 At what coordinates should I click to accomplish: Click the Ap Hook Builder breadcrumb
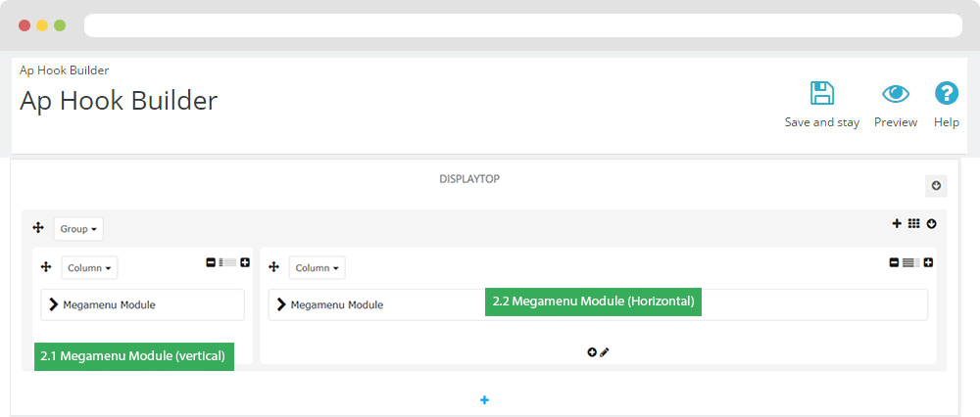tap(65, 70)
